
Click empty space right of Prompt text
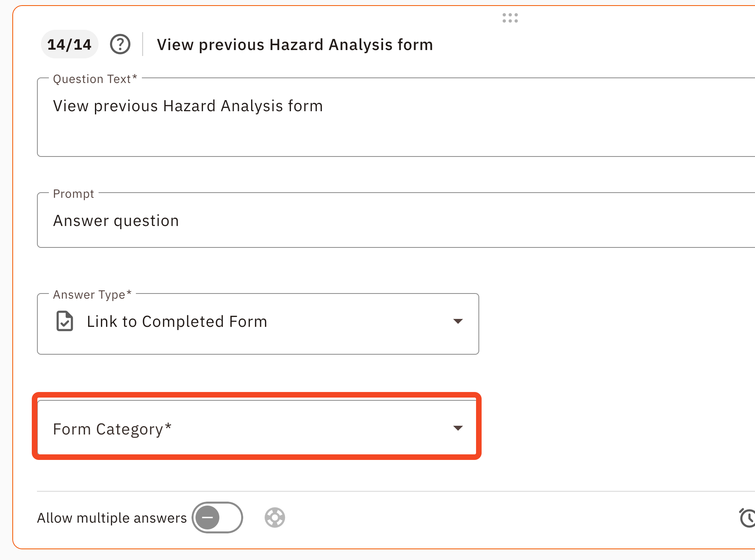[x=437, y=221]
